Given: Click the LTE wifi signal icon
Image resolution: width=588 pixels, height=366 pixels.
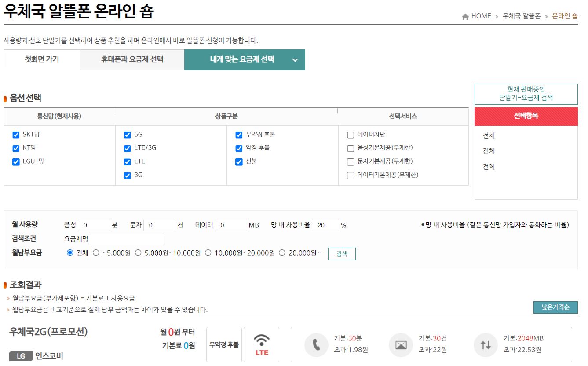Looking at the screenshot, I should pos(262,344).
